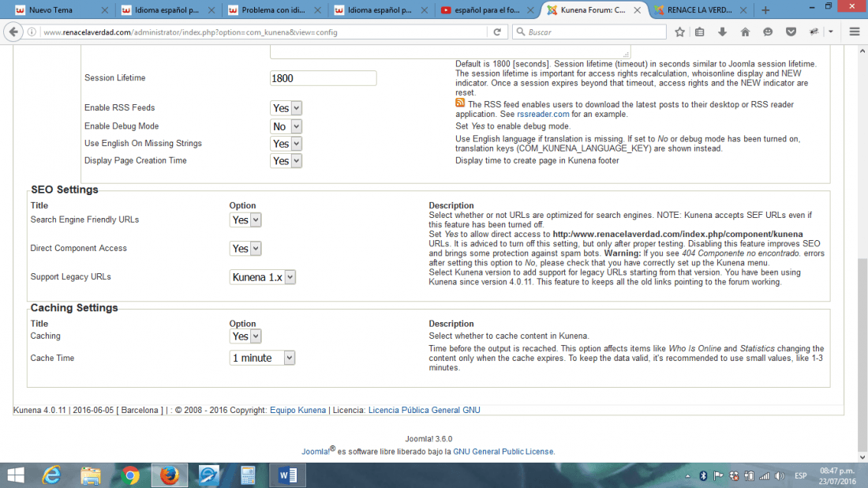Go to Firefox home page icon

(745, 32)
